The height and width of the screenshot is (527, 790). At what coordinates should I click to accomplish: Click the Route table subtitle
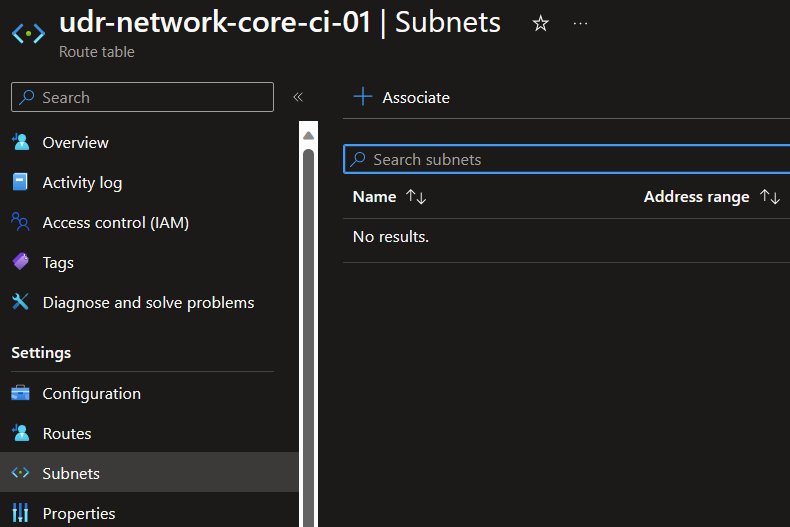(x=97, y=51)
